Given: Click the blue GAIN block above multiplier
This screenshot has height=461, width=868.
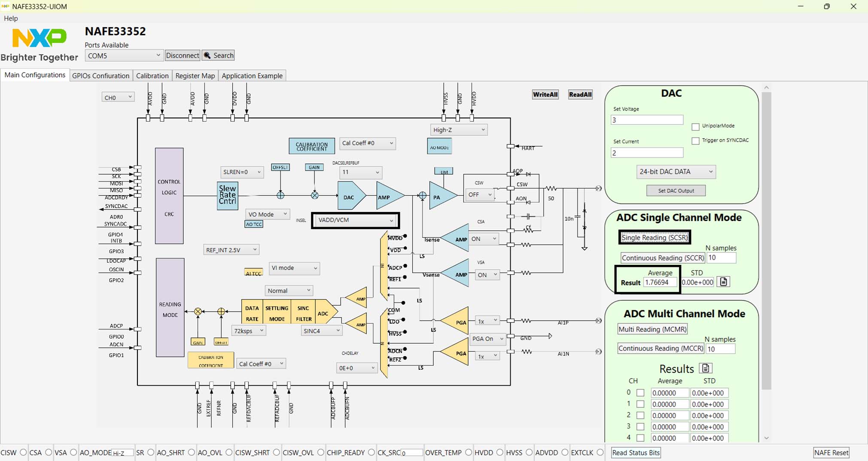Looking at the screenshot, I should [x=314, y=167].
